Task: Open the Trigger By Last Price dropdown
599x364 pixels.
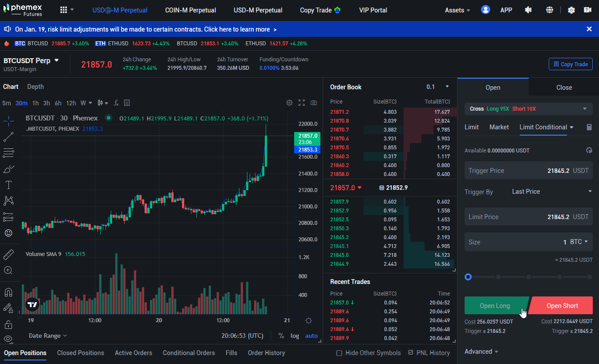Action: pyautogui.click(x=552, y=192)
